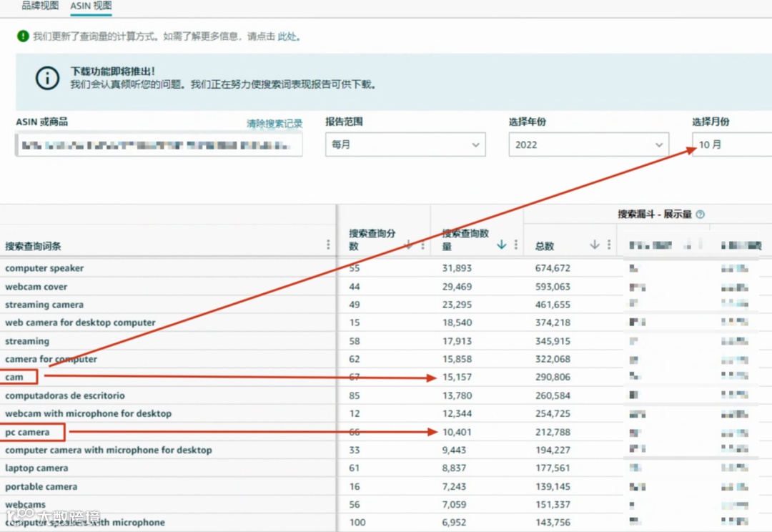Click the 清除搜索记录 link
This screenshot has height=532, width=772.
[x=274, y=124]
